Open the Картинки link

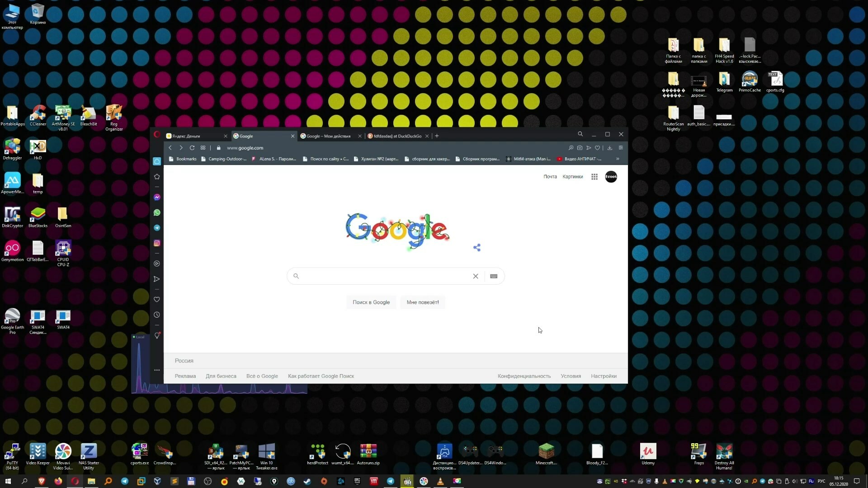point(573,177)
